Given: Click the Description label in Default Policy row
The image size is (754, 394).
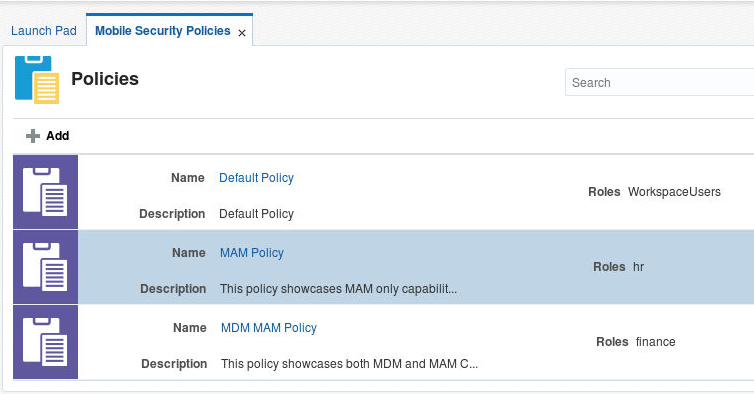Looking at the screenshot, I should pos(172,214).
